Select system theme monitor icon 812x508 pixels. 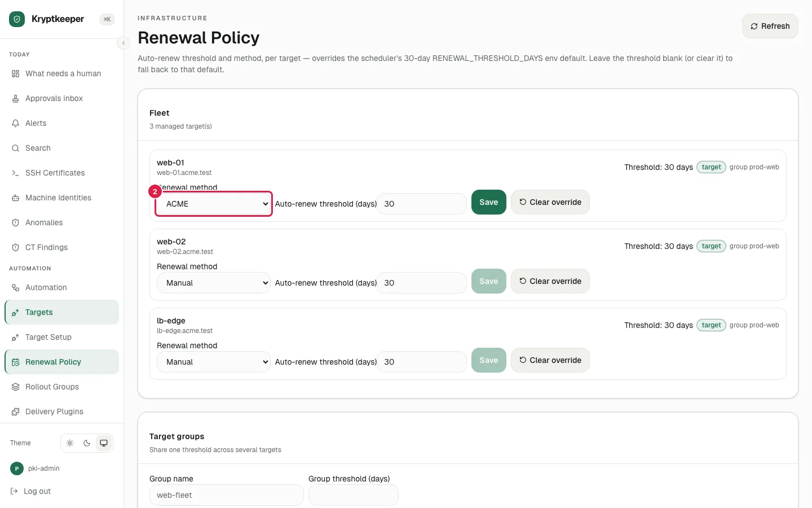[104, 443]
